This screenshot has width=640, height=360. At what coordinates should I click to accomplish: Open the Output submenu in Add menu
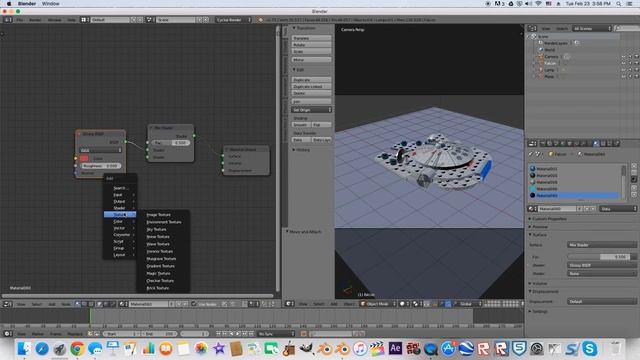[120, 202]
